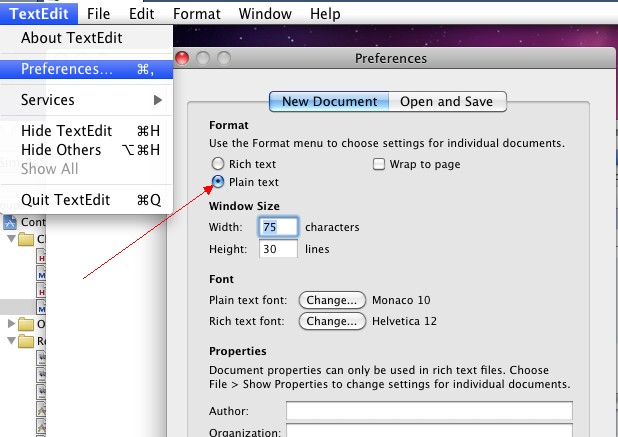Click Change… for Rich text font
The image size is (618, 437).
click(332, 321)
